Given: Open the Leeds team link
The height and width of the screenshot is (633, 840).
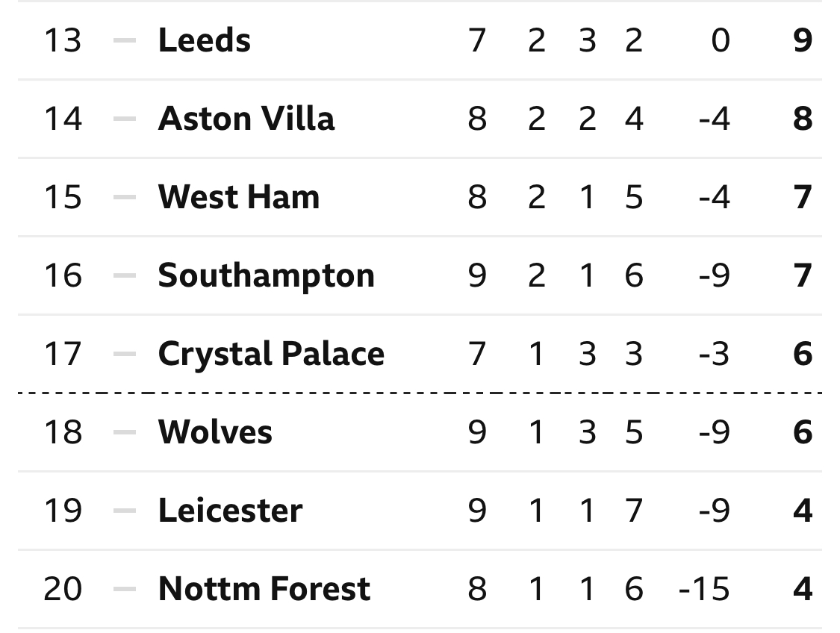Looking at the screenshot, I should pyautogui.click(x=204, y=40).
